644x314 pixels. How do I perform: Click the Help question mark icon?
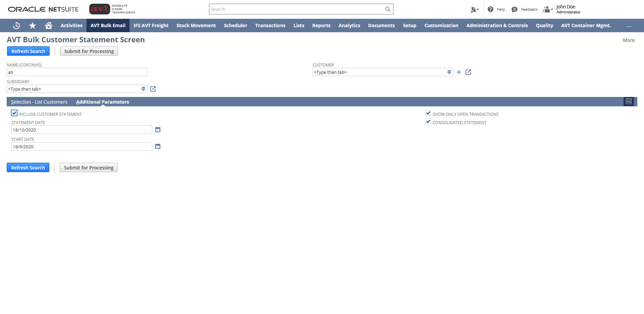click(x=490, y=9)
